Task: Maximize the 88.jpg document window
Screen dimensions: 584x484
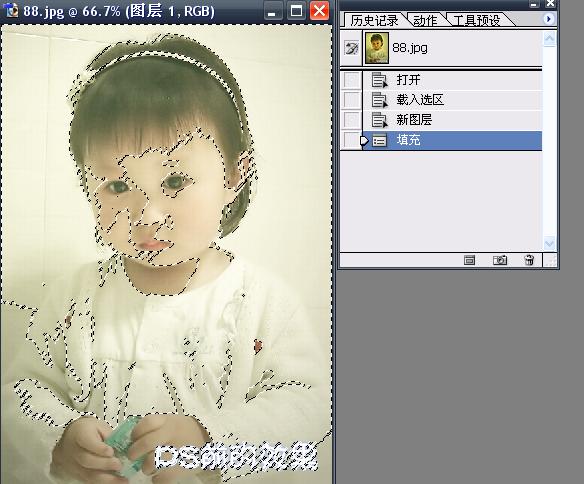Action: [x=296, y=10]
